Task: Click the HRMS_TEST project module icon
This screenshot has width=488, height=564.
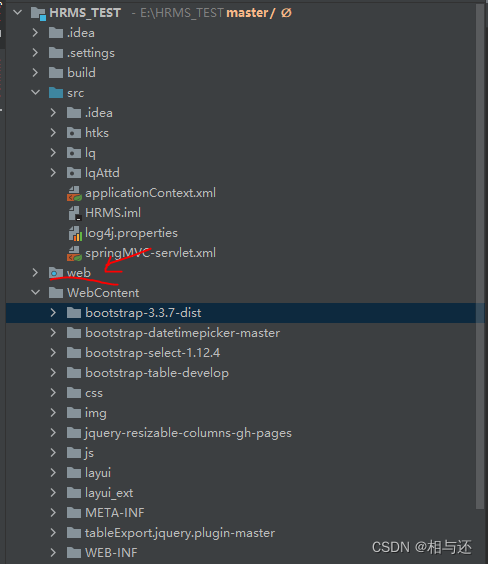Action: tap(38, 13)
